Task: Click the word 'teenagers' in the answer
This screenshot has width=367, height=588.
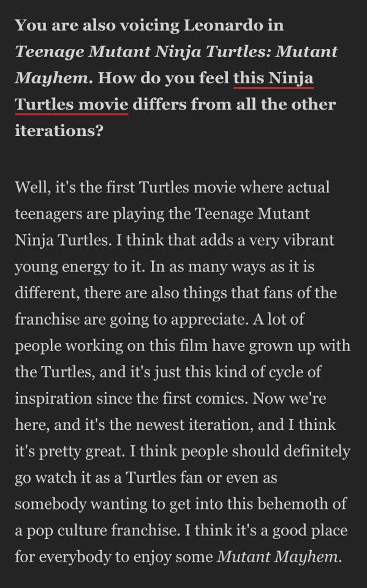Action: pyautogui.click(x=49, y=214)
